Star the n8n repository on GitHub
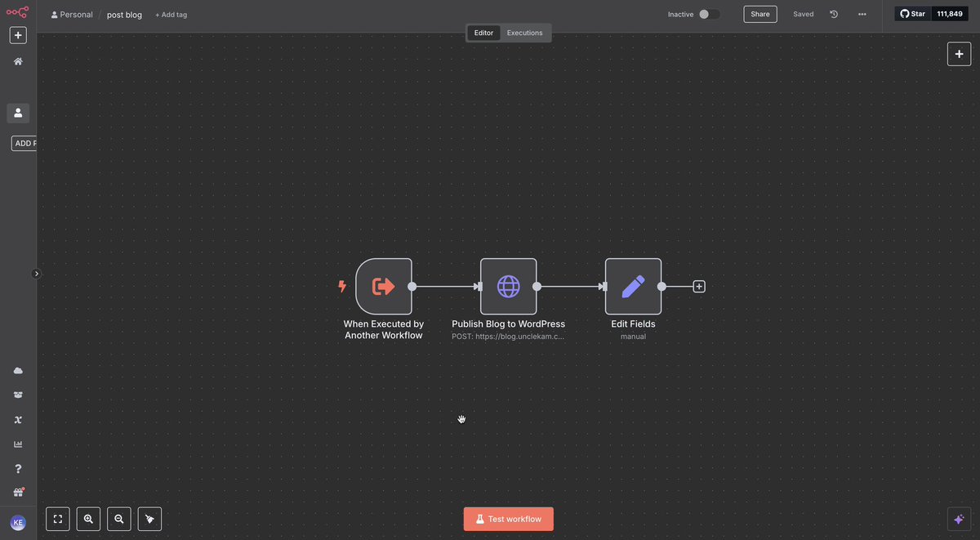 point(912,13)
